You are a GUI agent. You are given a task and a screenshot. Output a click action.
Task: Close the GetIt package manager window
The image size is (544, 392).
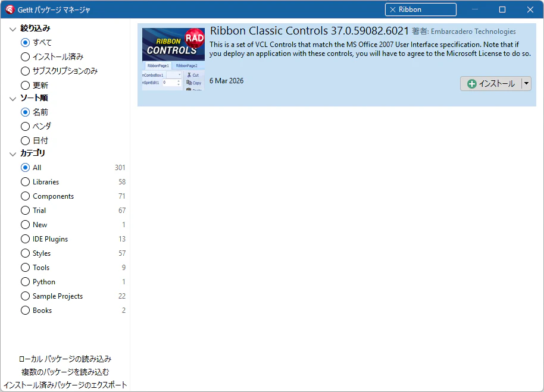point(530,10)
